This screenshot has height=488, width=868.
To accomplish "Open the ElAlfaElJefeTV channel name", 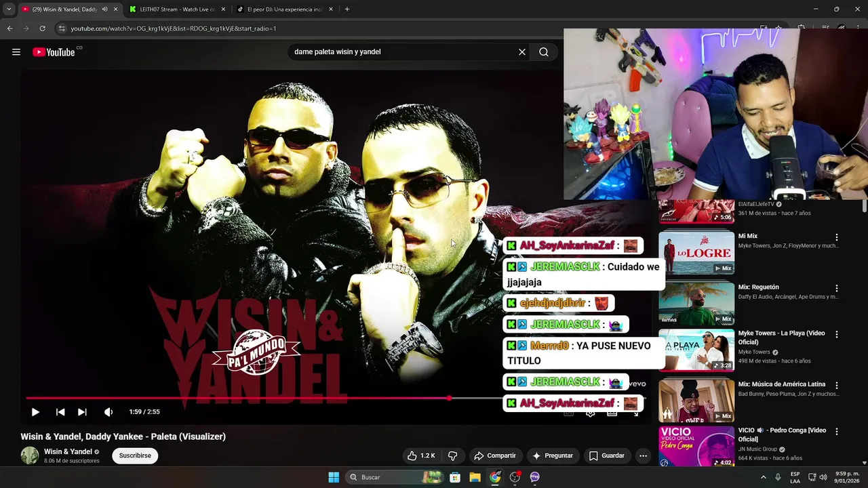I will tap(756, 204).
